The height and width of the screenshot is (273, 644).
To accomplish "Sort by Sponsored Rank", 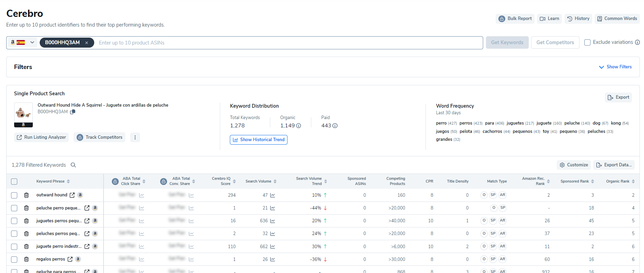I will [593, 182].
